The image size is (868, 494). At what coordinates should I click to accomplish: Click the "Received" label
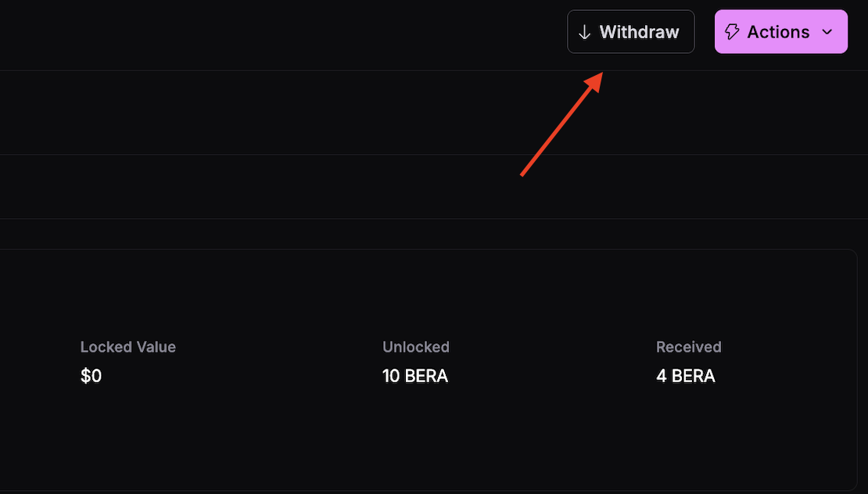tap(689, 347)
